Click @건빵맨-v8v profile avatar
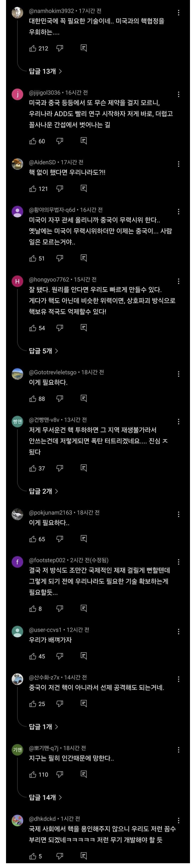 pos(18,422)
